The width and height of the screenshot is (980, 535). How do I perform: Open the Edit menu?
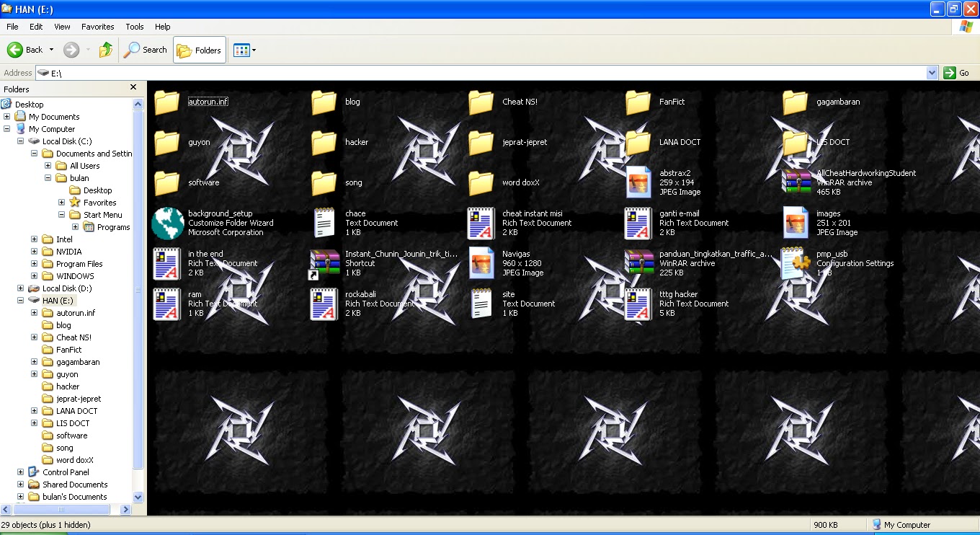pyautogui.click(x=36, y=27)
